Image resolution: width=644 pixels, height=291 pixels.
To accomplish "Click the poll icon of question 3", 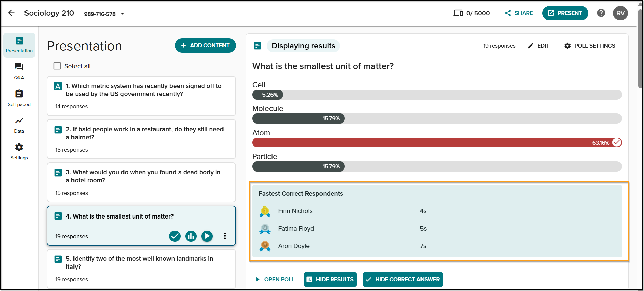I will 58,173.
